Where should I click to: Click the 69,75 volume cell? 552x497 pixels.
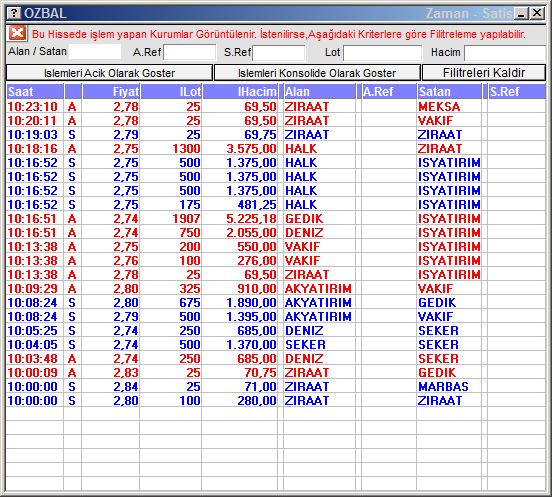click(260, 135)
